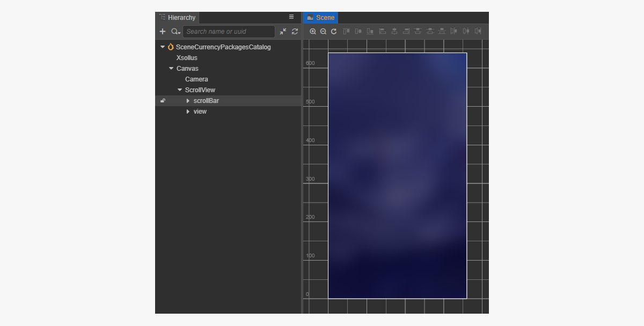Select the Camera node

(x=196, y=79)
